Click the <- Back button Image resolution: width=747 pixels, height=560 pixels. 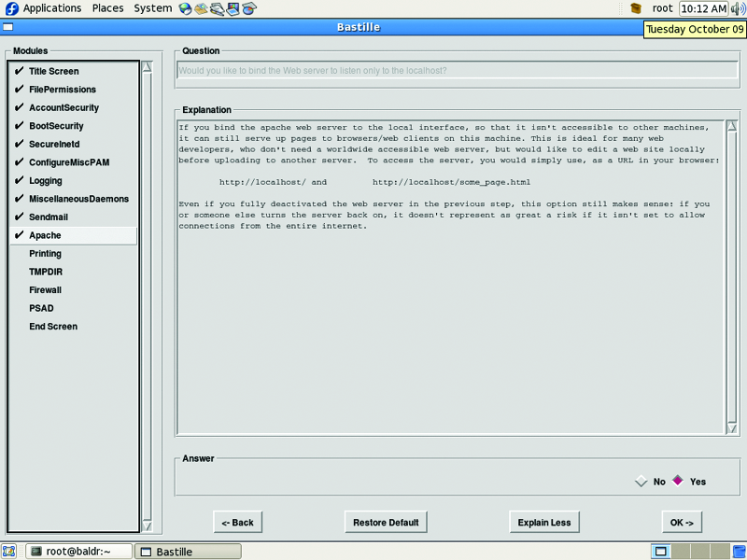[237, 522]
